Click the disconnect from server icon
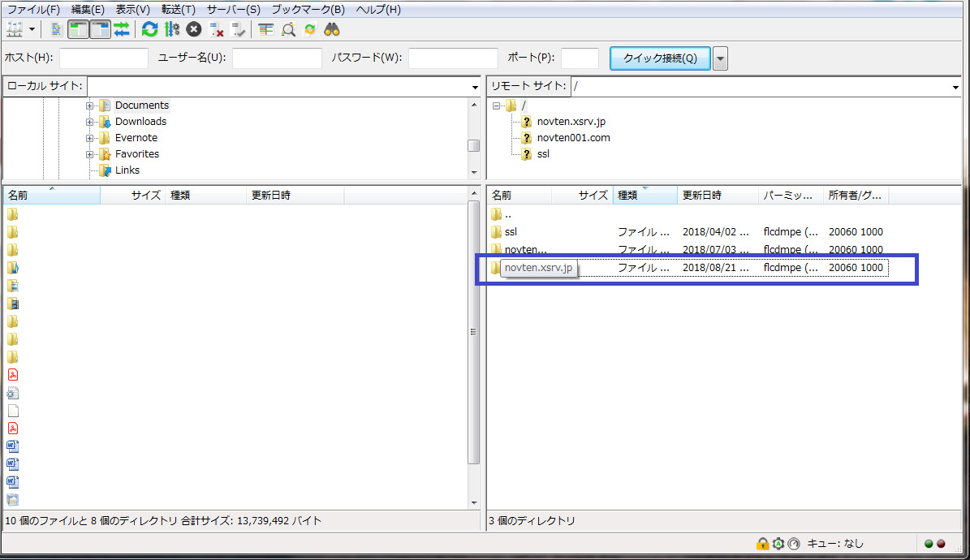 [217, 29]
